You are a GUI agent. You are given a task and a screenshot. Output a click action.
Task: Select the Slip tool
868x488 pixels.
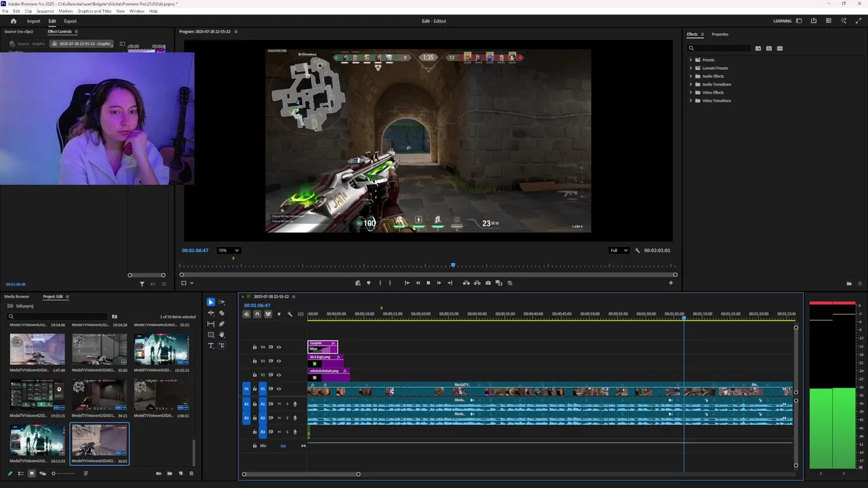click(211, 324)
